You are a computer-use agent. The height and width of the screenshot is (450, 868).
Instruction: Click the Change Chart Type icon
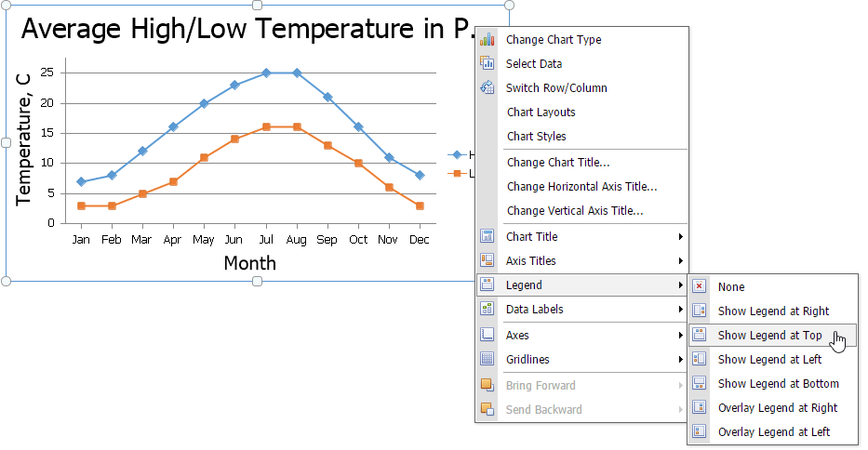click(487, 39)
